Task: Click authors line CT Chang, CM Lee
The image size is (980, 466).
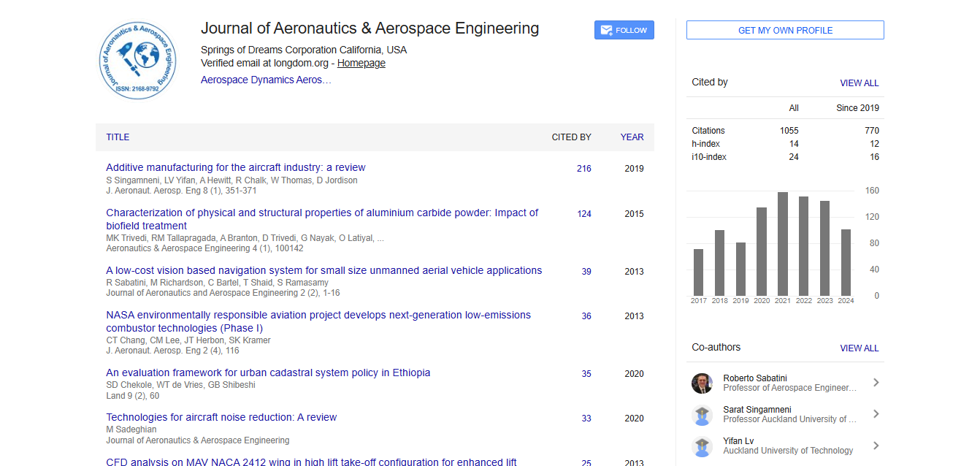Action: click(188, 340)
